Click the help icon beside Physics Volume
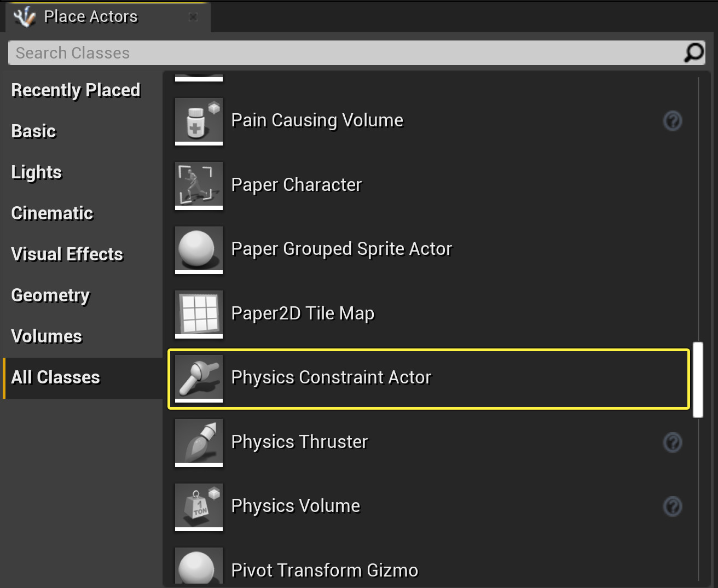Image resolution: width=718 pixels, height=588 pixels. [673, 507]
